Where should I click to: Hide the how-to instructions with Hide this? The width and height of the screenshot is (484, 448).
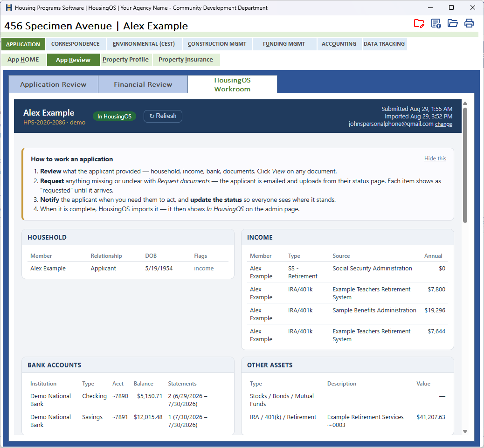[435, 159]
